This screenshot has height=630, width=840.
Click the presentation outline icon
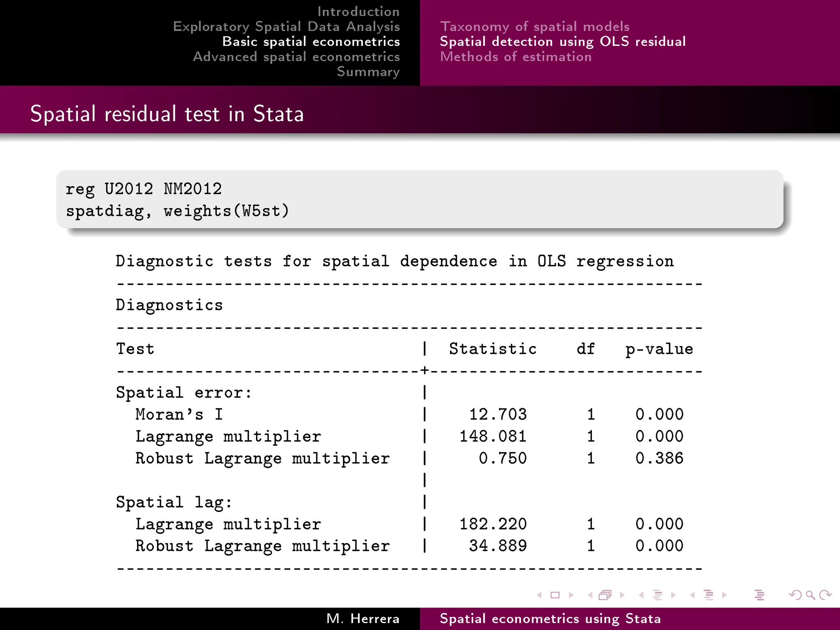click(x=759, y=595)
